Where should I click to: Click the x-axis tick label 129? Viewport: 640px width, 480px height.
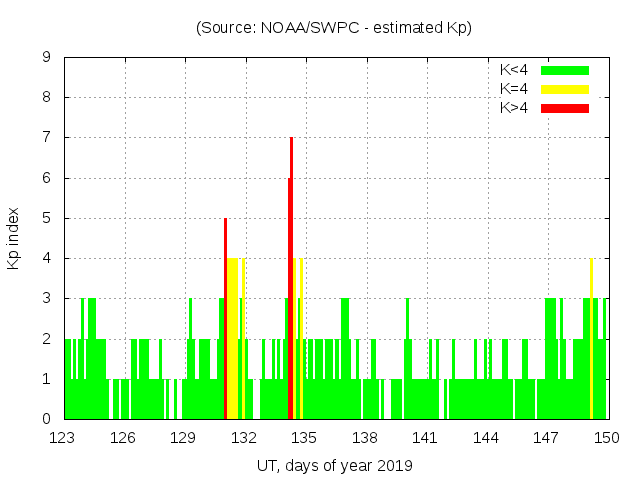pos(184,438)
